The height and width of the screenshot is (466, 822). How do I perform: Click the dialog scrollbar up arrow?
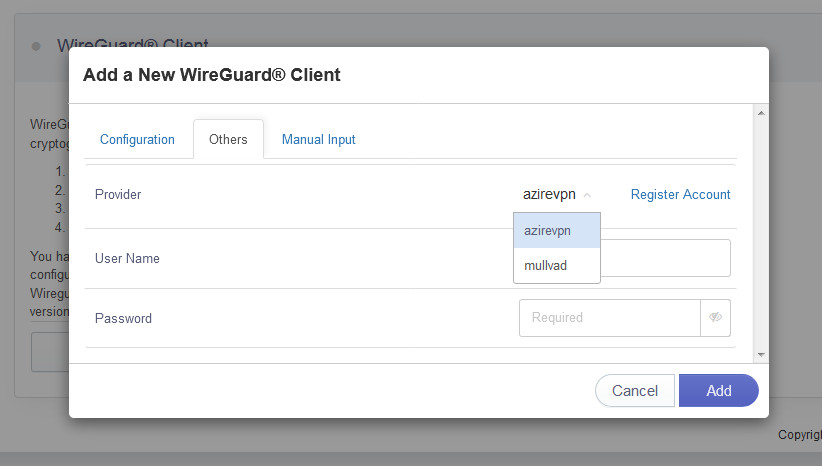point(761,113)
